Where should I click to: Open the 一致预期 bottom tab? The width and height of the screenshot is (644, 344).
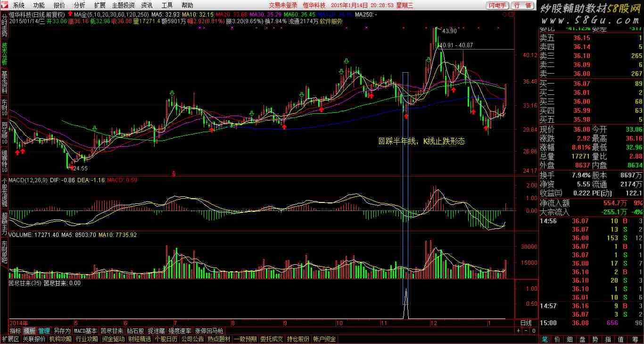(245, 339)
